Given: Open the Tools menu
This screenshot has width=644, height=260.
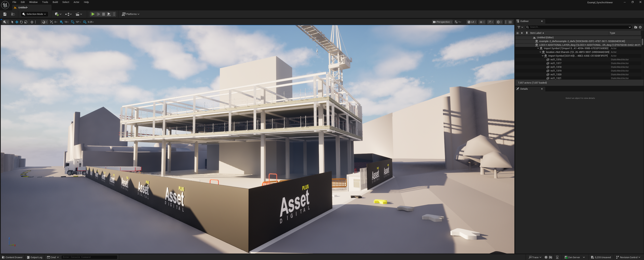Looking at the screenshot, I should click(x=45, y=2).
